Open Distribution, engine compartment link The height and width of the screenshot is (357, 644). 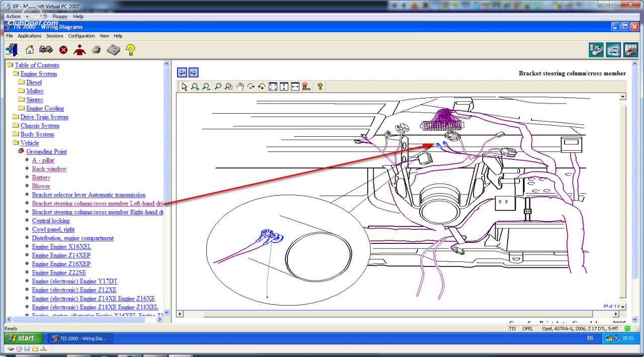point(73,238)
